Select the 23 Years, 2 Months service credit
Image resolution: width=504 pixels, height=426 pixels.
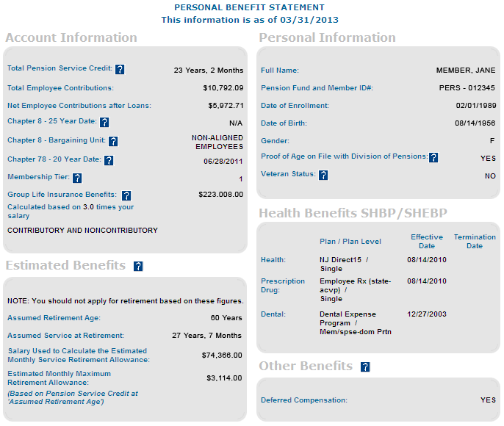209,71
